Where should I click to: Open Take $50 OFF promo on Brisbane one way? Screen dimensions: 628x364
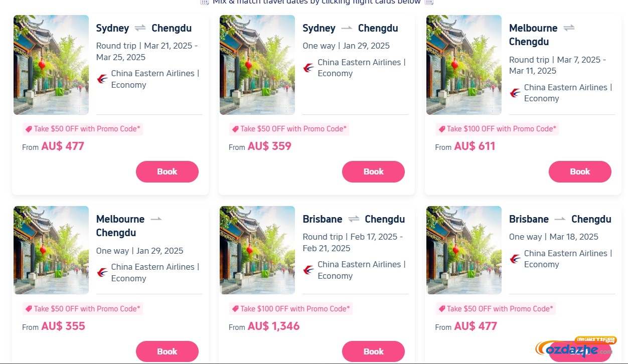click(x=496, y=309)
